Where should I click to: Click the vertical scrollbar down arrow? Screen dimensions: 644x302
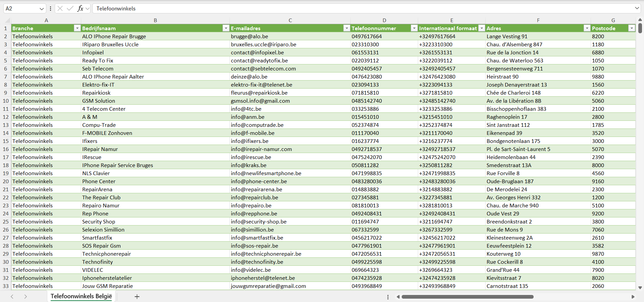(640, 288)
